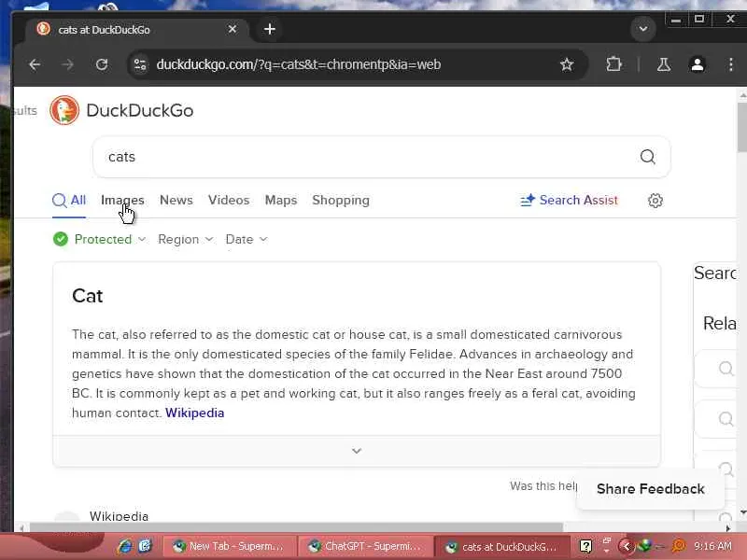Click the first related search magnifier in the sidebar
The height and width of the screenshot is (560, 747).
pos(726,368)
